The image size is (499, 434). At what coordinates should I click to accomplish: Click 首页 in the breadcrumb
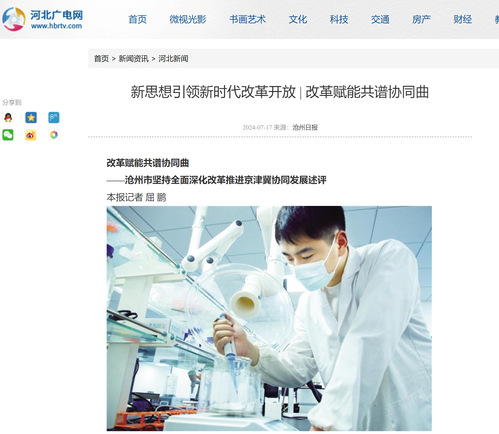tap(101, 59)
